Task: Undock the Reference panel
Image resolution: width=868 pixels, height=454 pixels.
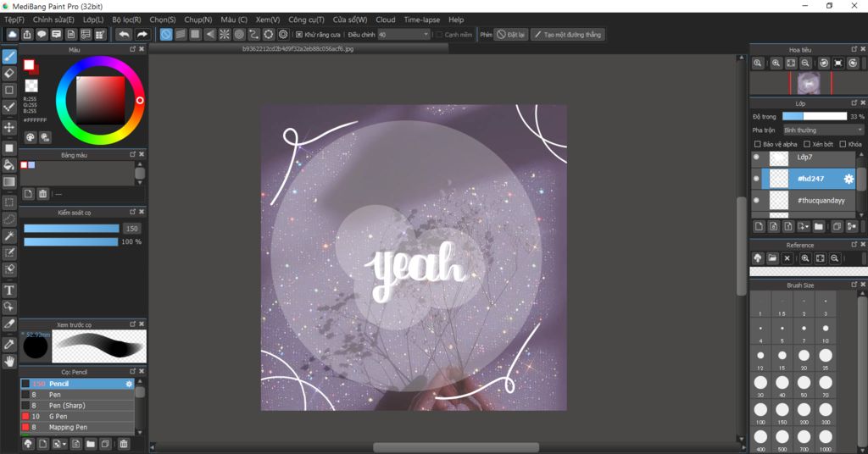Action: click(854, 245)
